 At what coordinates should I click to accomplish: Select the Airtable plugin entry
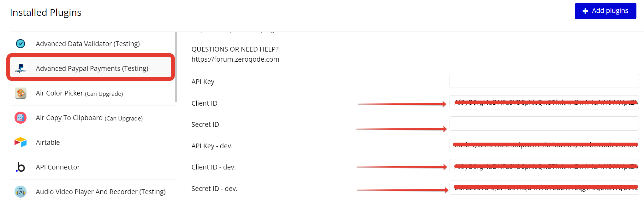click(48, 142)
